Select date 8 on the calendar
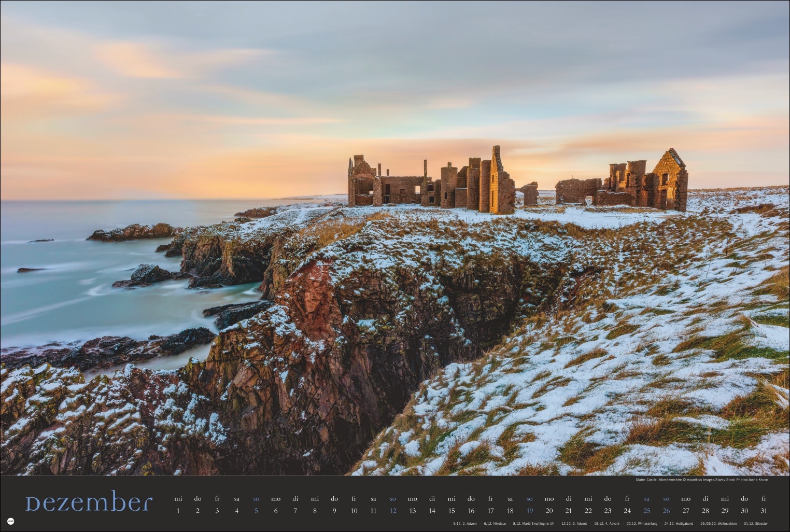This screenshot has height=532, width=790. pyautogui.click(x=315, y=511)
